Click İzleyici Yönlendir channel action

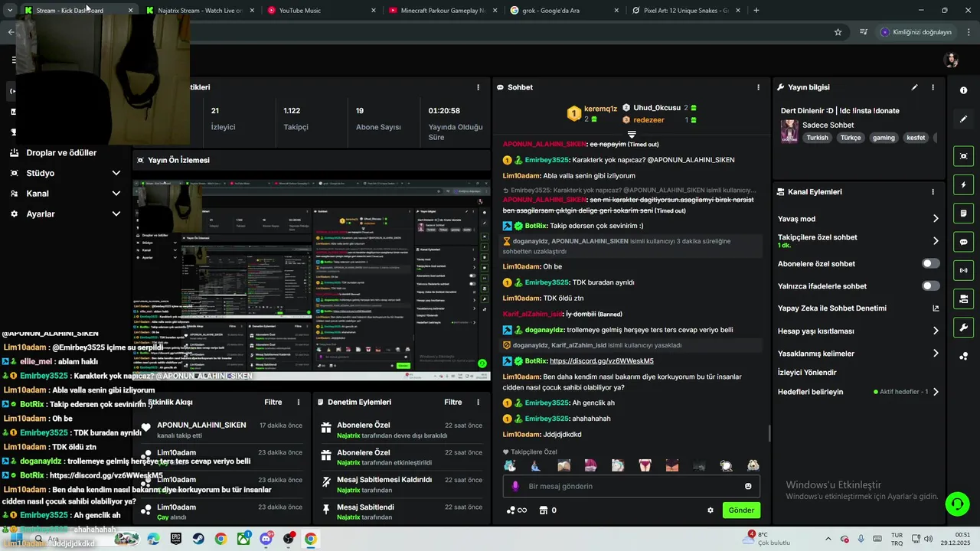point(807,373)
